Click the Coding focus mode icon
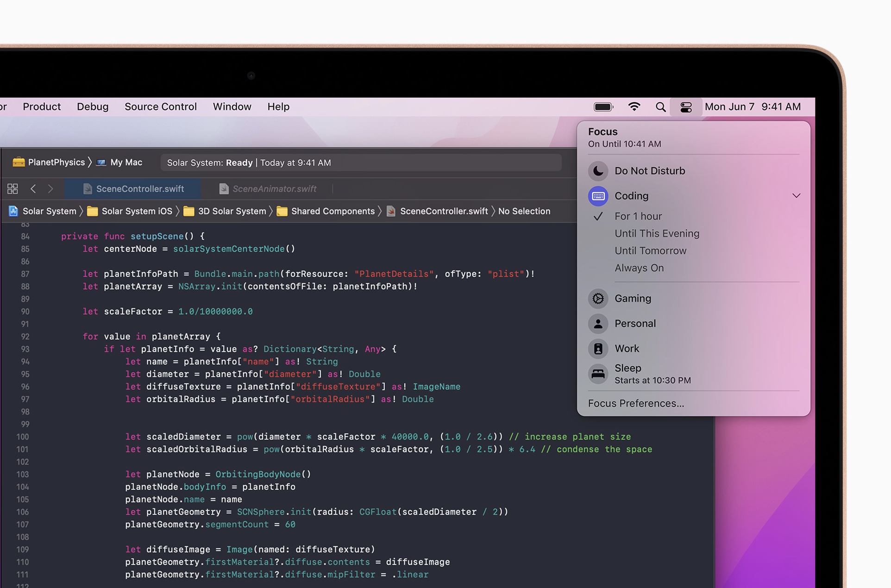Image resolution: width=891 pixels, height=588 pixels. pos(598,195)
